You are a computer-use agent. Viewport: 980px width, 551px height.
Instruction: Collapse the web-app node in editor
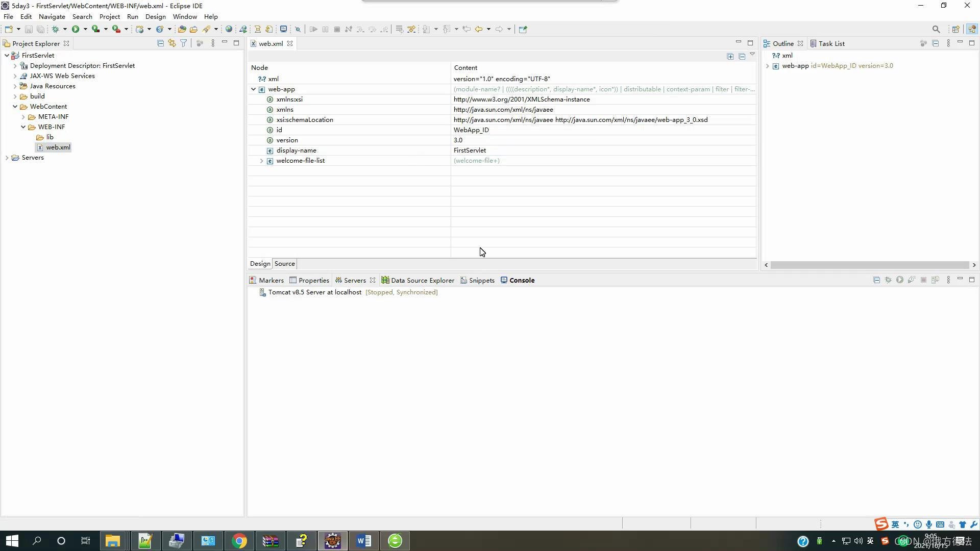click(253, 89)
